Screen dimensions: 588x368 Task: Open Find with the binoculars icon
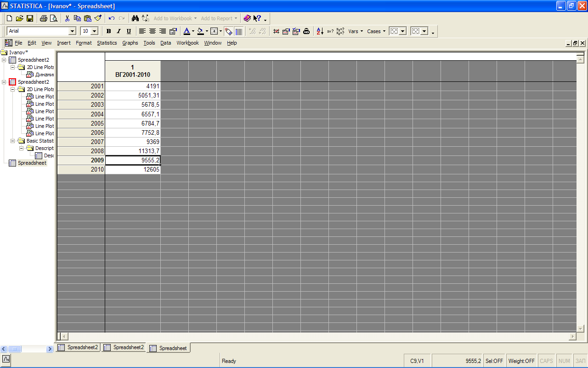[x=135, y=18]
